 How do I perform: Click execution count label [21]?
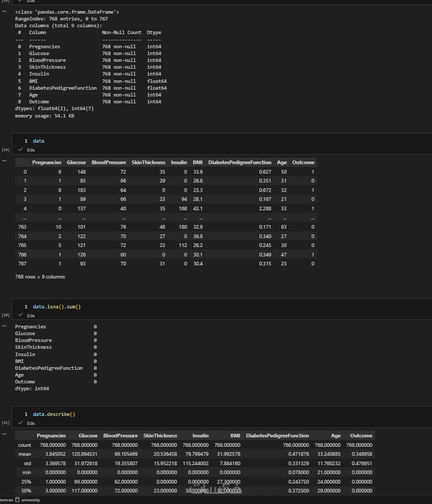6,422
